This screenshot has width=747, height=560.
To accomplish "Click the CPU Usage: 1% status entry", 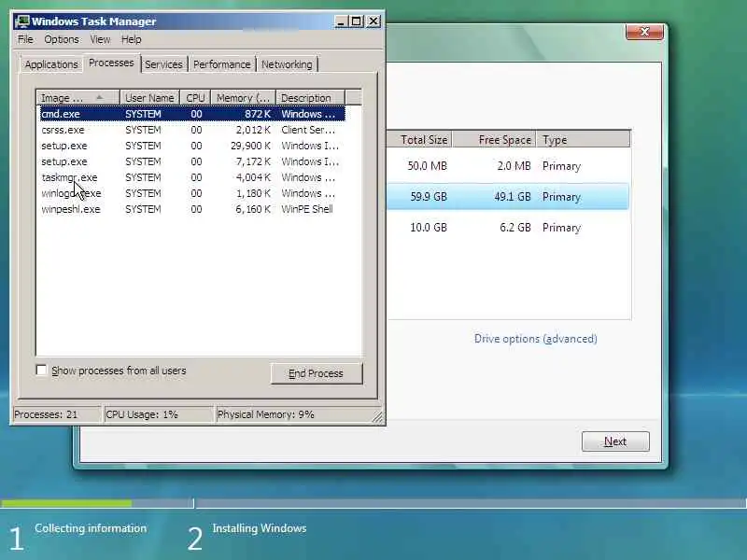I will pos(158,414).
